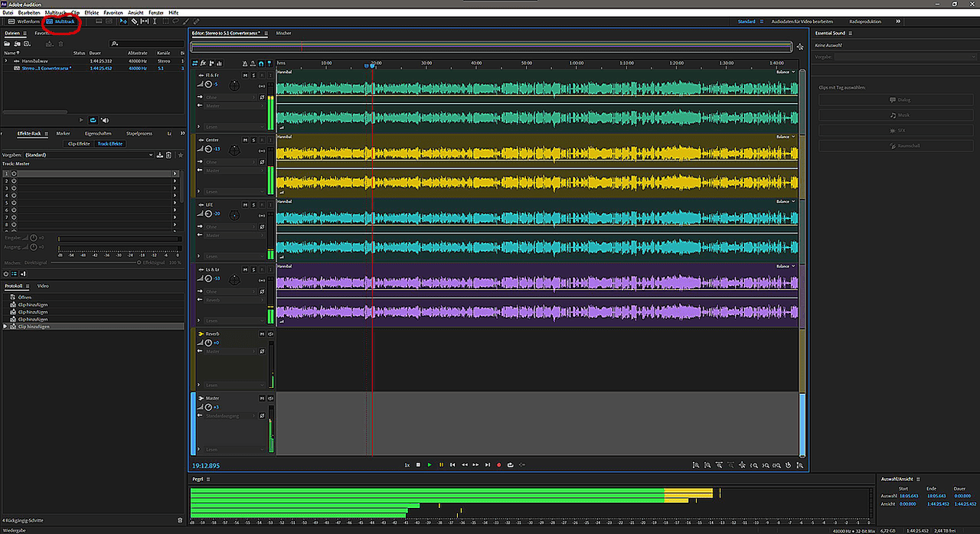Choose the Radioproduktion workspace
980x534 pixels.
tap(865, 21)
